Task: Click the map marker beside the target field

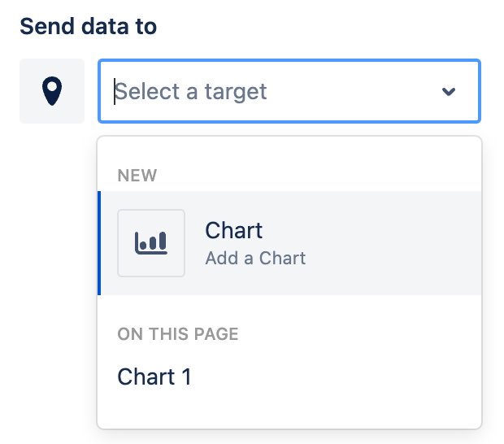Action: click(x=52, y=91)
